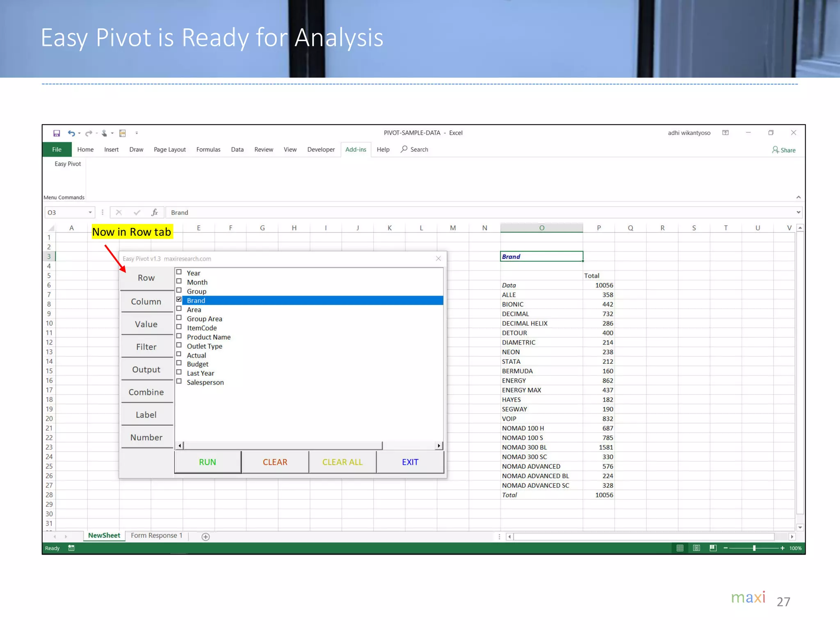This screenshot has width=840, height=630.
Task: Open the Row tab in Easy Pivot
Action: pyautogui.click(x=146, y=278)
